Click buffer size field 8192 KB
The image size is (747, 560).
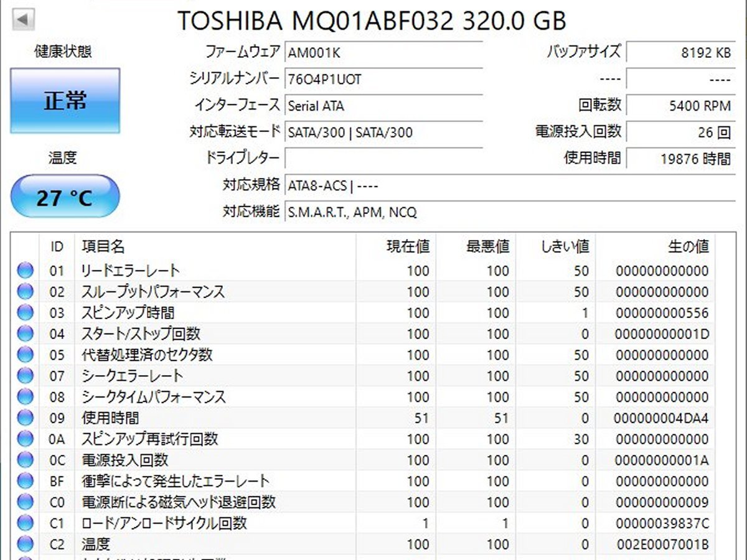coord(680,53)
